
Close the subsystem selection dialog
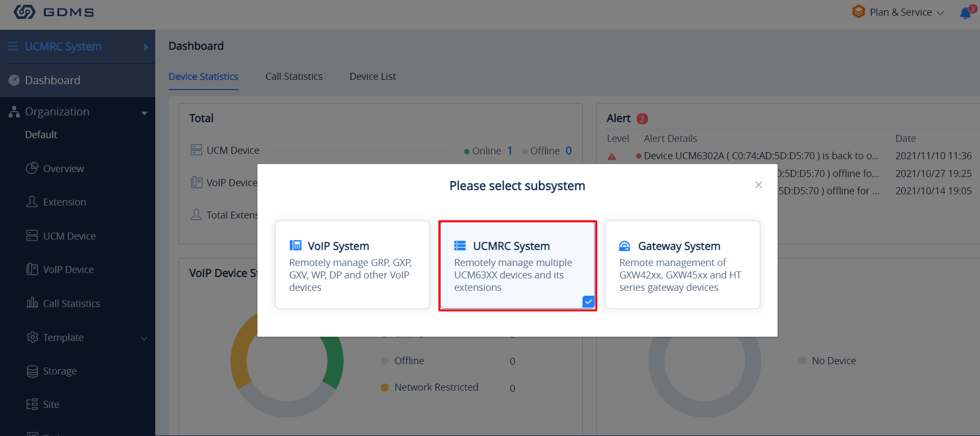click(x=758, y=185)
